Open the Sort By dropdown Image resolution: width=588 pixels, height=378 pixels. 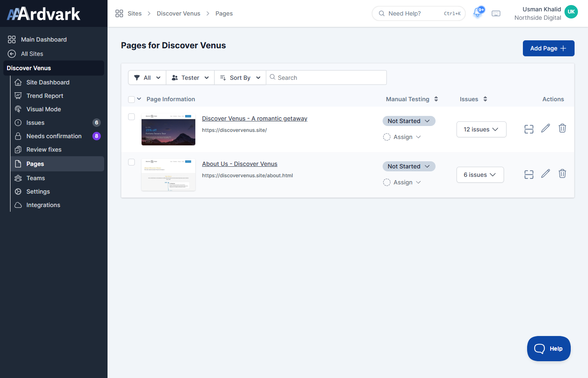240,78
